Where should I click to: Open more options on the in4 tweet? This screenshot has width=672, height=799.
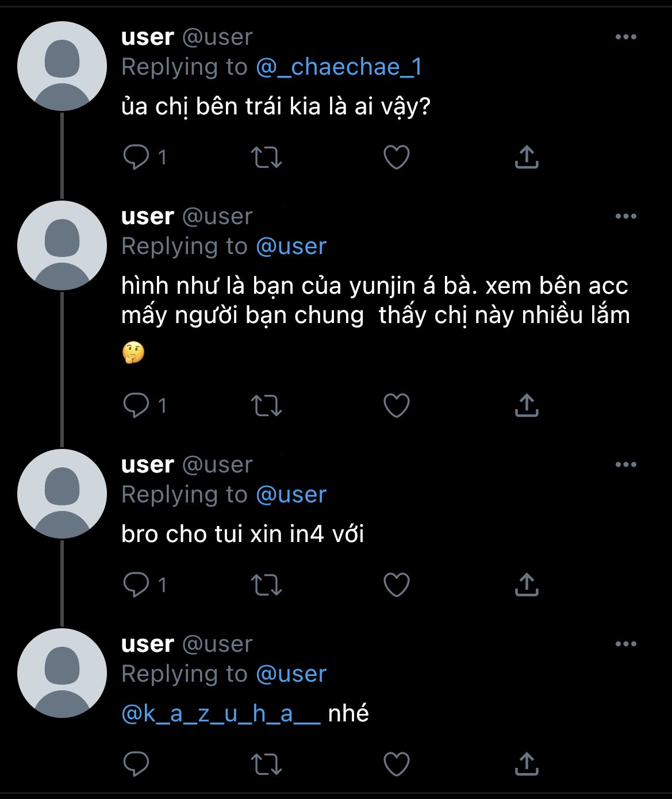(x=625, y=465)
